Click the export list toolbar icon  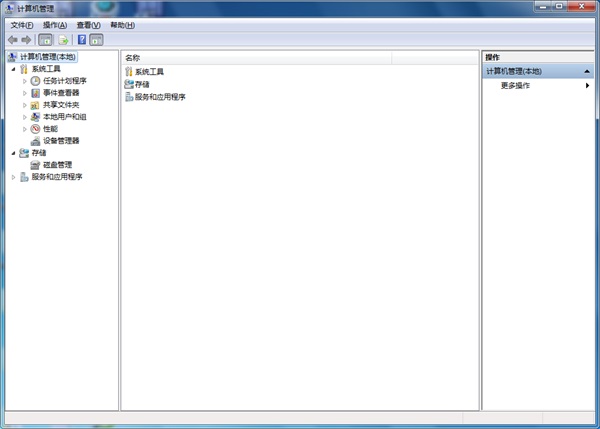point(62,40)
